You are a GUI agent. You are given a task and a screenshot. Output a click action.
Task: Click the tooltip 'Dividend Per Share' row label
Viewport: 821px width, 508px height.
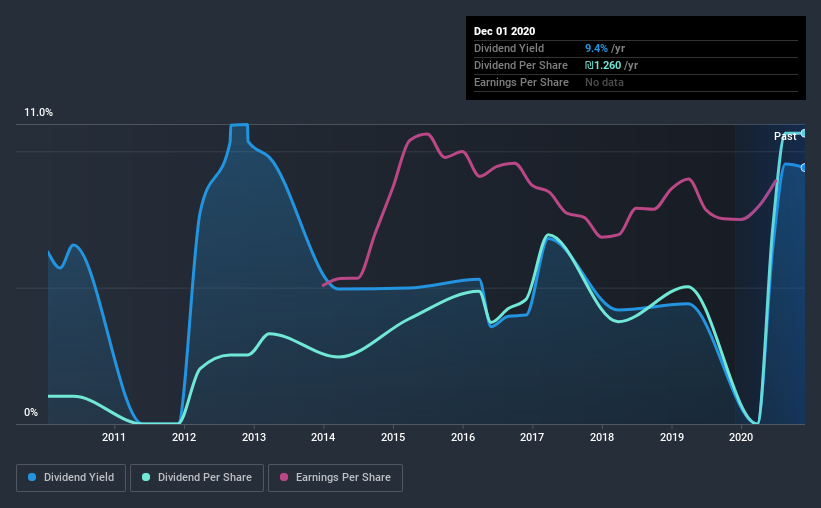click(x=520, y=65)
